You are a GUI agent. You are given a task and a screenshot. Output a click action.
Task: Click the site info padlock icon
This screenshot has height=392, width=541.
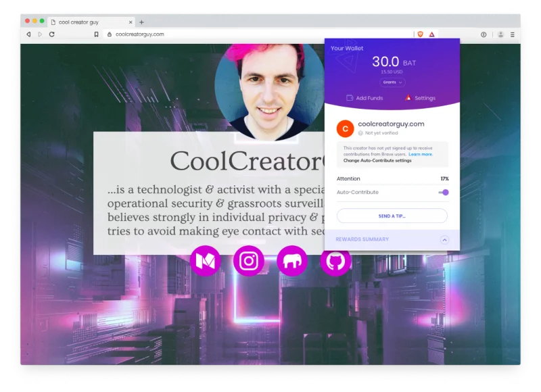click(x=109, y=34)
